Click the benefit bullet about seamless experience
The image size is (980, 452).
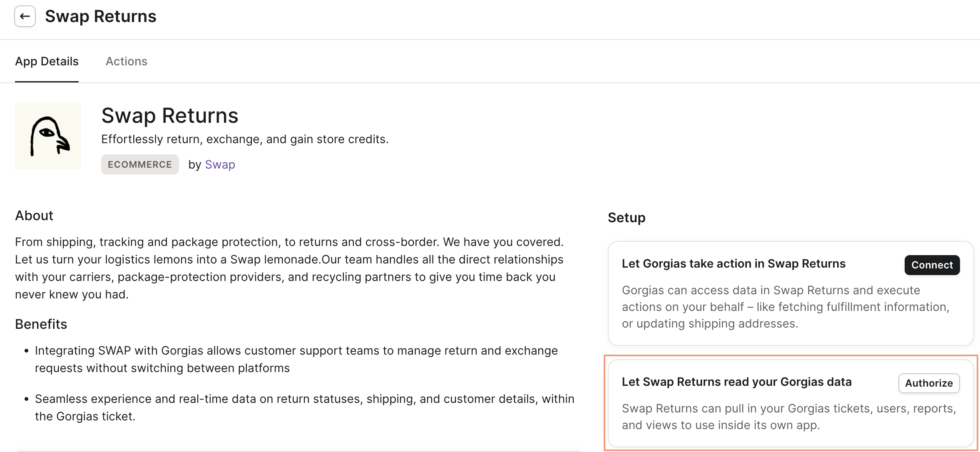(x=305, y=407)
